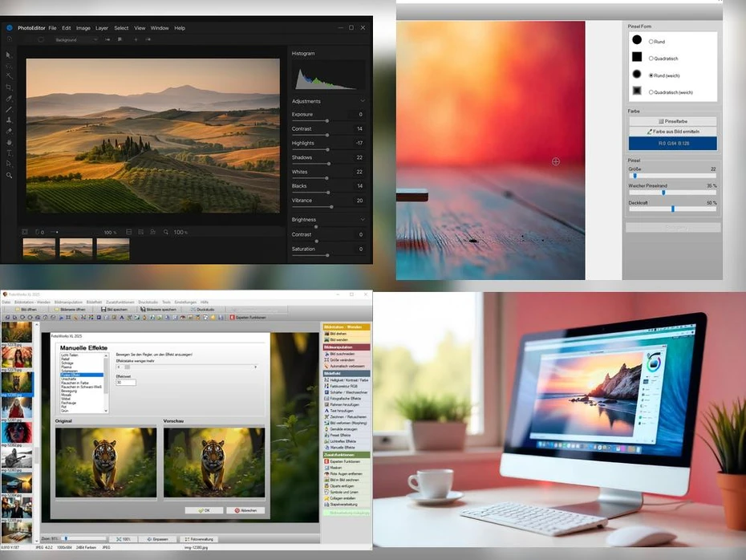This screenshot has height=560, width=746.
Task: Click 'Text hinzufügen' icon in FotoWorks sidebar
Action: click(x=326, y=410)
